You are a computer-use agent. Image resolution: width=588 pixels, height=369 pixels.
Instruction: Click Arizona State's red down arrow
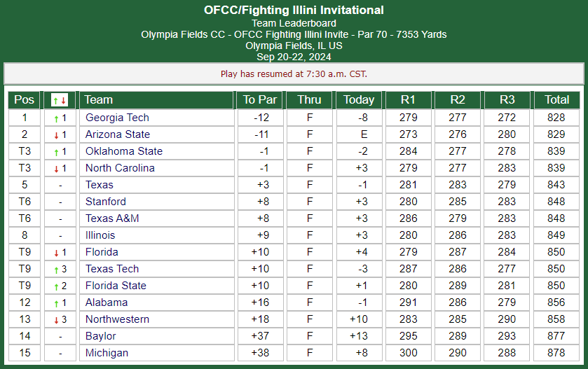click(x=56, y=136)
